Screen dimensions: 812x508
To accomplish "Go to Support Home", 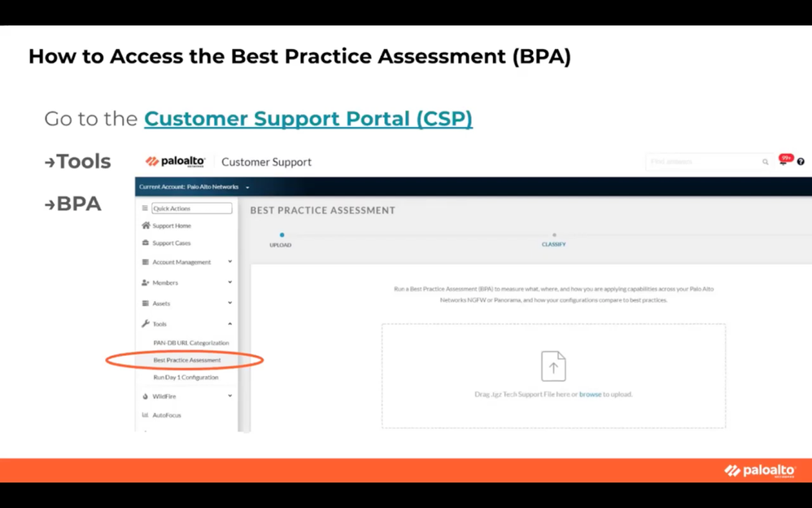I will tap(172, 226).
